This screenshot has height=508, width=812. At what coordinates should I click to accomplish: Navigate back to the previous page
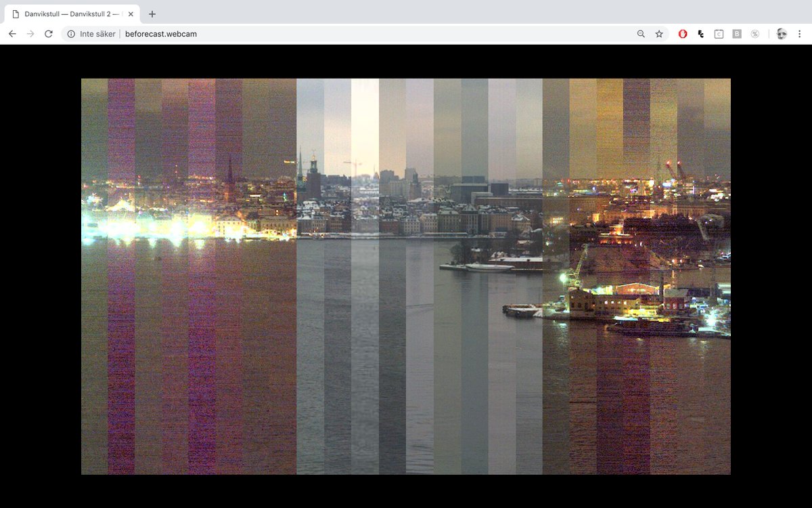tap(12, 33)
